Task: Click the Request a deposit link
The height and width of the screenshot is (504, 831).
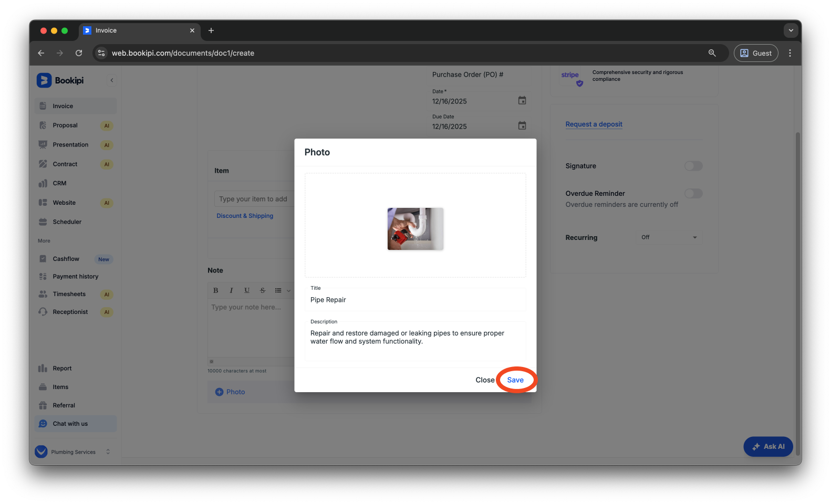Action: pos(594,124)
